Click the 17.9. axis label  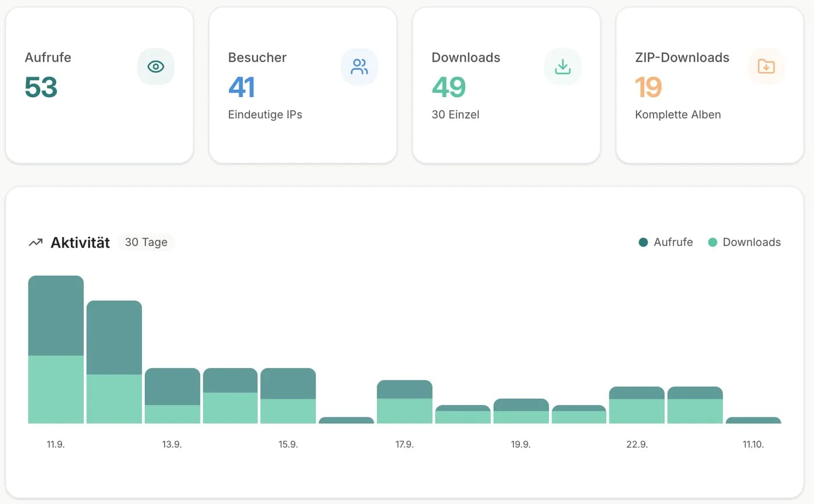[x=405, y=445]
